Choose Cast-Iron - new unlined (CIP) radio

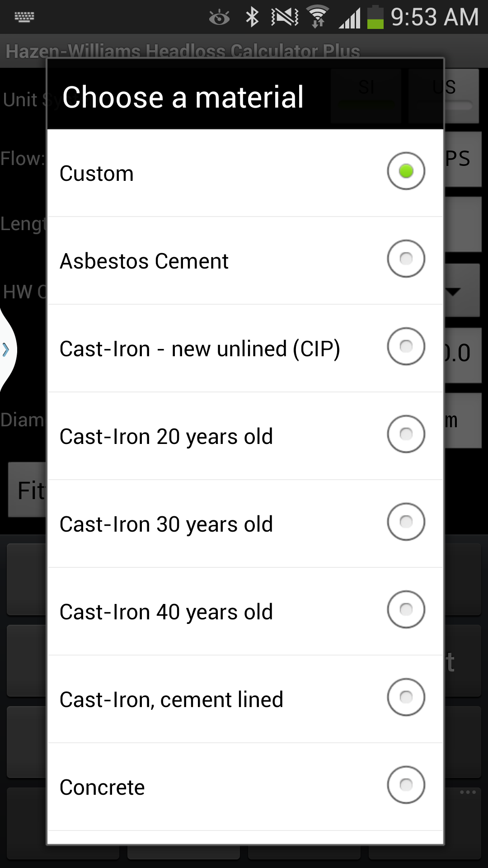pos(406,346)
